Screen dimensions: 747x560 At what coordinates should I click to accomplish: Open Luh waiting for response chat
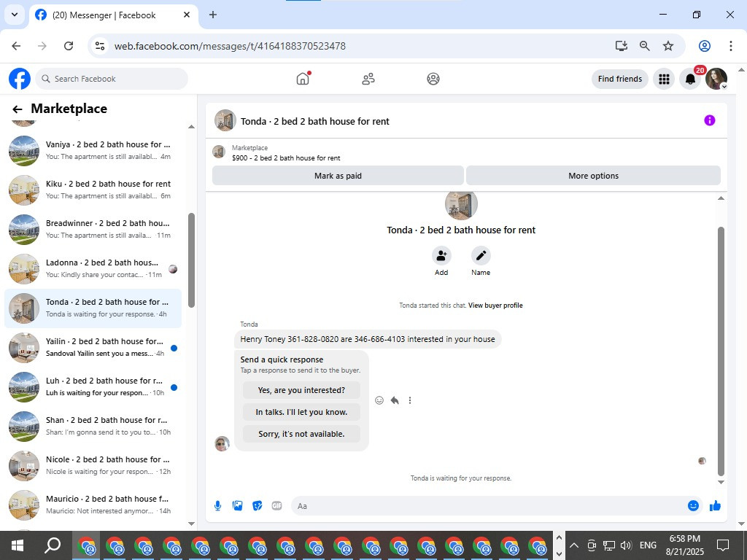coord(93,387)
